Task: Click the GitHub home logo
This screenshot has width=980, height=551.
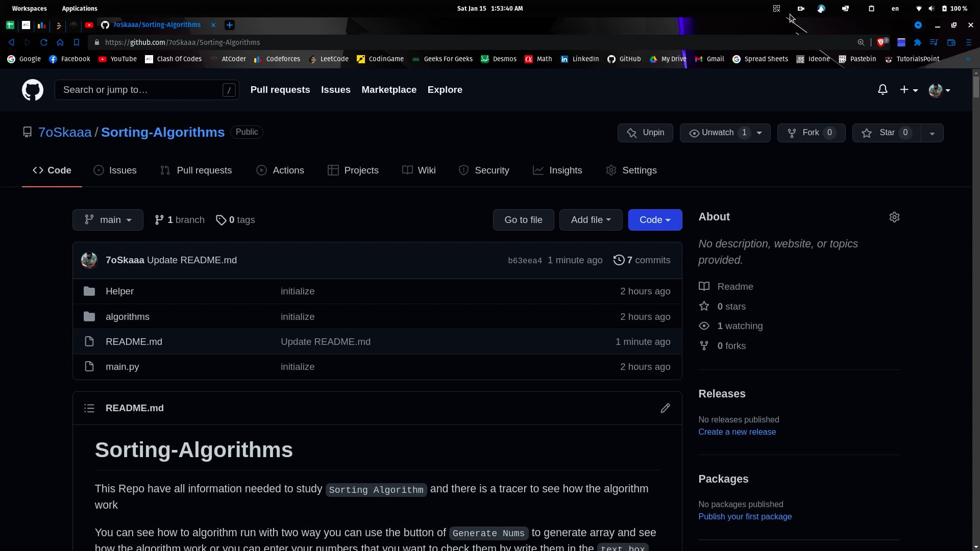Action: 32,90
